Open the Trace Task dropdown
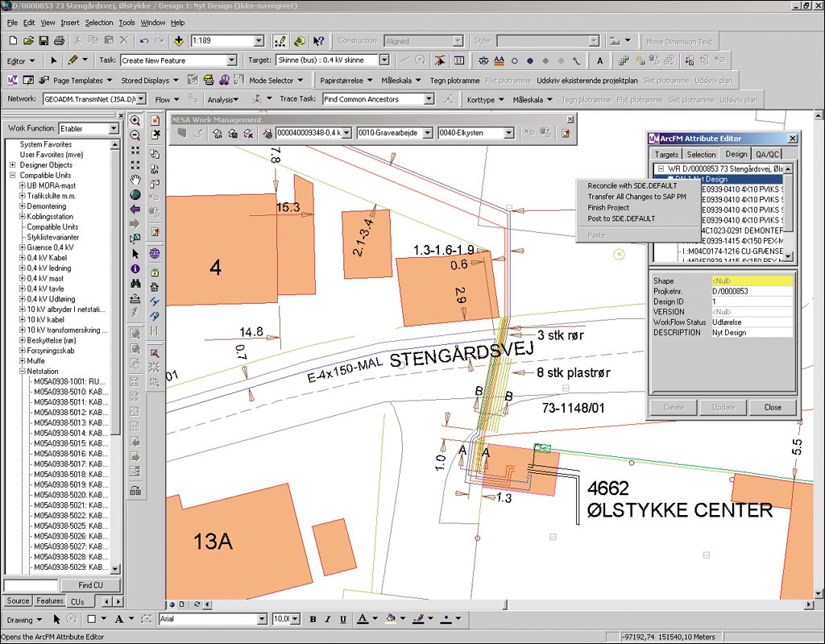 [x=429, y=99]
